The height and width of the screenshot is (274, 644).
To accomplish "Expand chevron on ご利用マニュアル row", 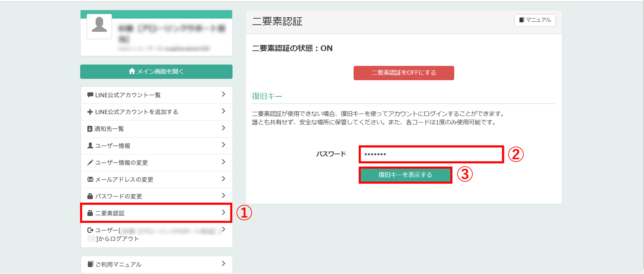I will click(223, 263).
